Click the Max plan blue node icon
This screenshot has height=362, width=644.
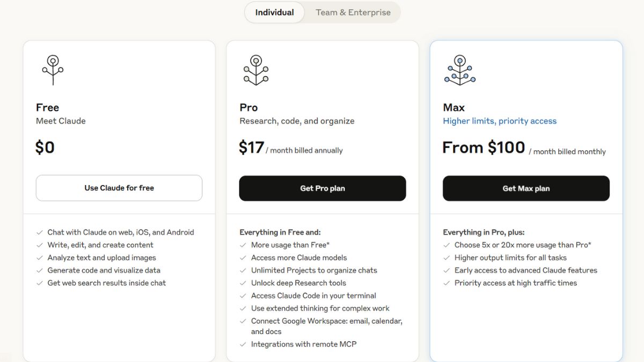pos(460,70)
